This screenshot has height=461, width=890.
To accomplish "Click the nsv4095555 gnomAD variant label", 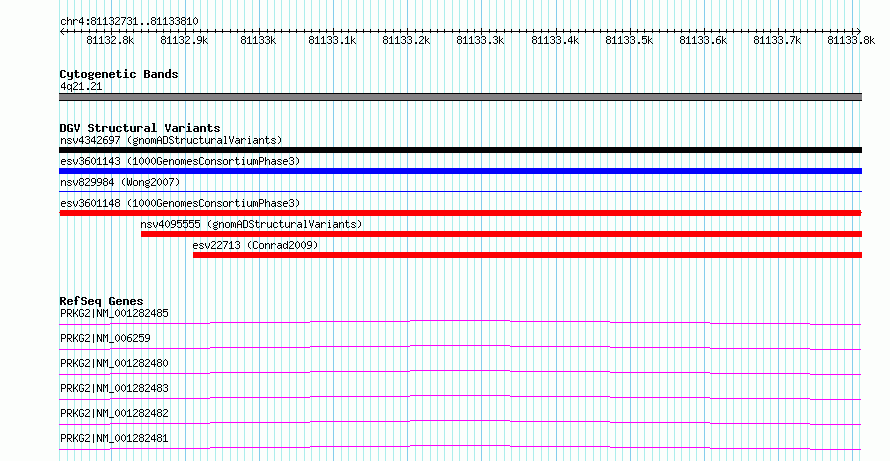I will pos(251,224).
